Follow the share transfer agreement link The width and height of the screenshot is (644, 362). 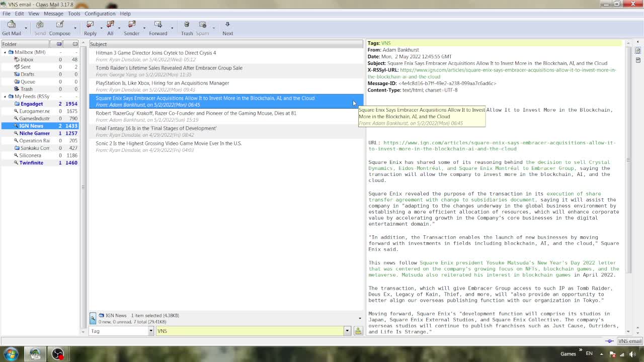coord(485,197)
